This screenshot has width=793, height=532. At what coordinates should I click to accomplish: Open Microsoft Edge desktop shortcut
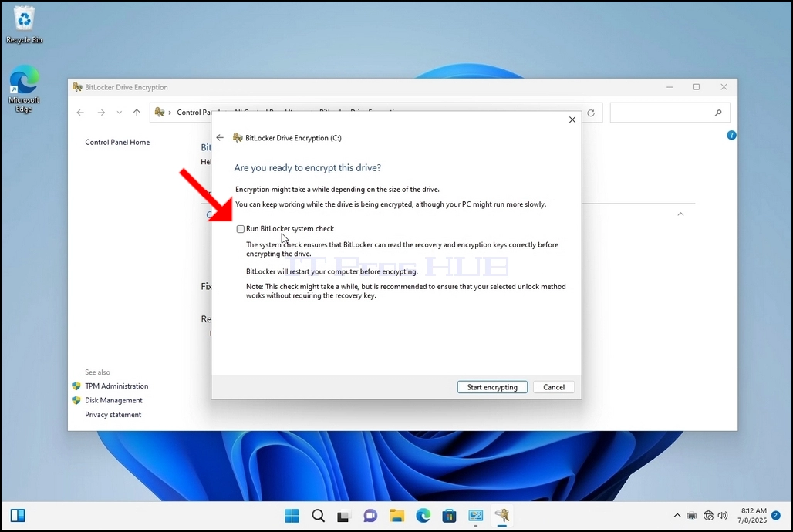(x=24, y=89)
